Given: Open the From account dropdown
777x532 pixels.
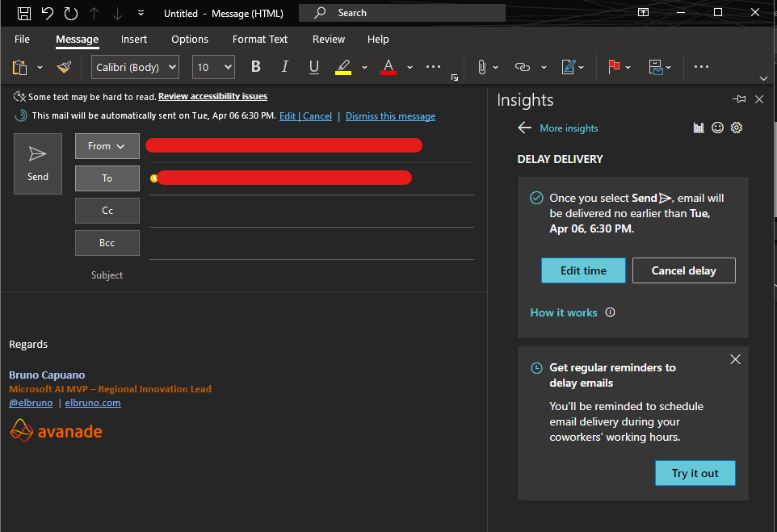Looking at the screenshot, I should (107, 146).
